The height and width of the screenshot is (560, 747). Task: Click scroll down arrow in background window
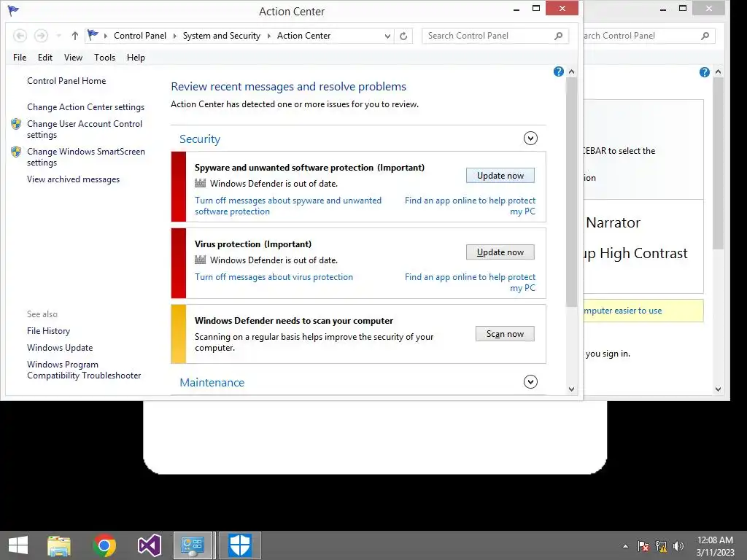[x=719, y=389]
